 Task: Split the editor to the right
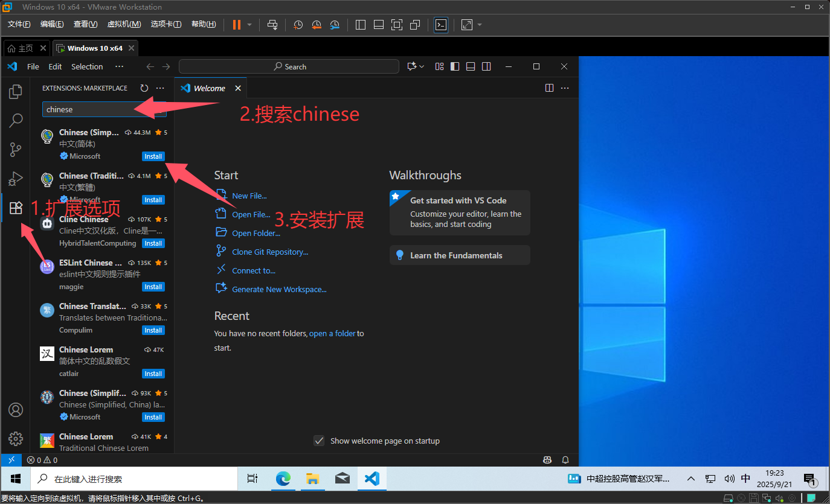pyautogui.click(x=549, y=88)
